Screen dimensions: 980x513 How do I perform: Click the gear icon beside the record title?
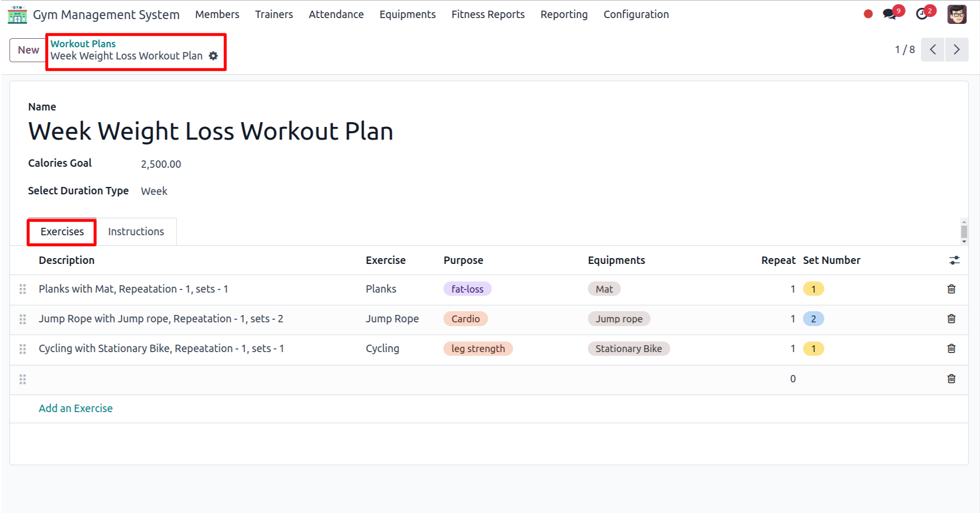214,56
